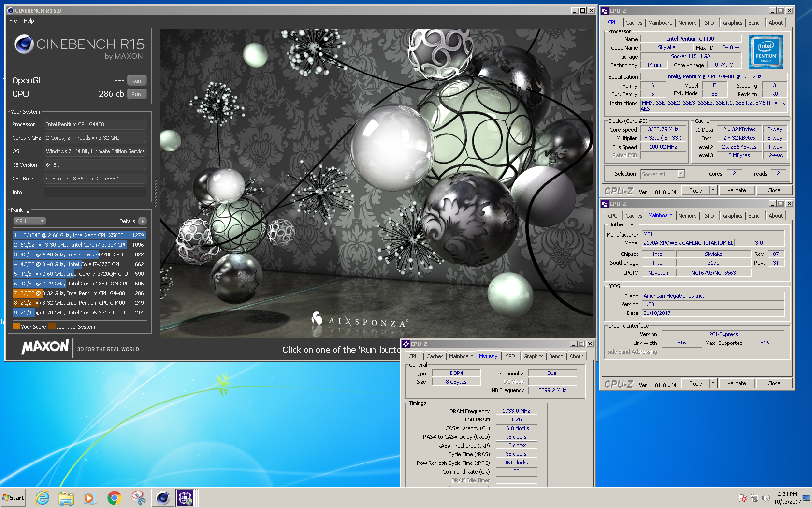The image size is (812, 508).
Task: Expand Tools dropdown arrow in Mainboard CPU-Z window
Action: point(713,383)
